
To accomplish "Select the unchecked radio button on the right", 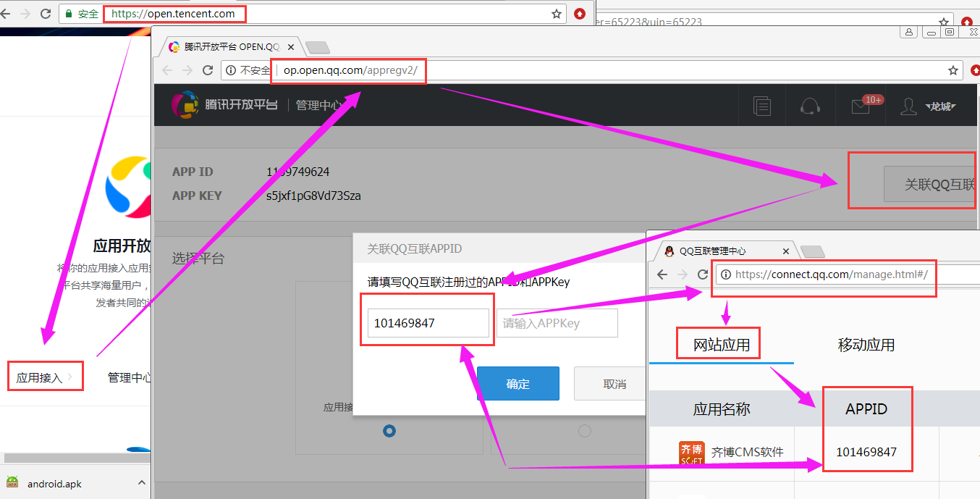I will click(x=585, y=431).
